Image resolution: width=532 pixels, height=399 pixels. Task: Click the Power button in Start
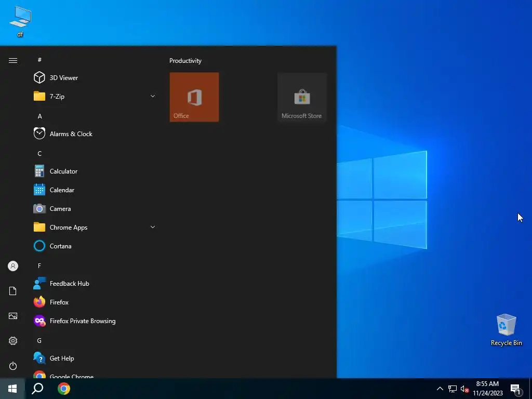coord(13,366)
